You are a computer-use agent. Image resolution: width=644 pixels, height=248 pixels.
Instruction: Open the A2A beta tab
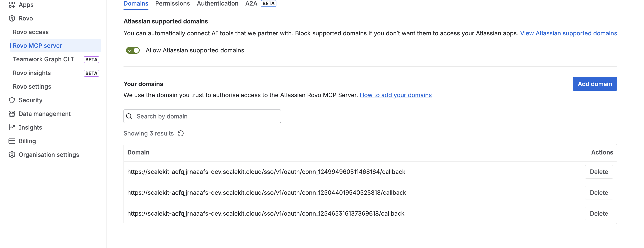point(260,4)
